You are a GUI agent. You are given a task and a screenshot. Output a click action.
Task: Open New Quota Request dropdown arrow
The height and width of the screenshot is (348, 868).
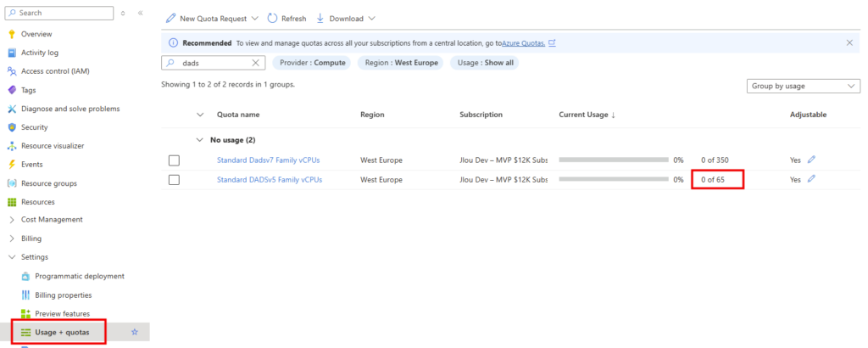(x=254, y=19)
